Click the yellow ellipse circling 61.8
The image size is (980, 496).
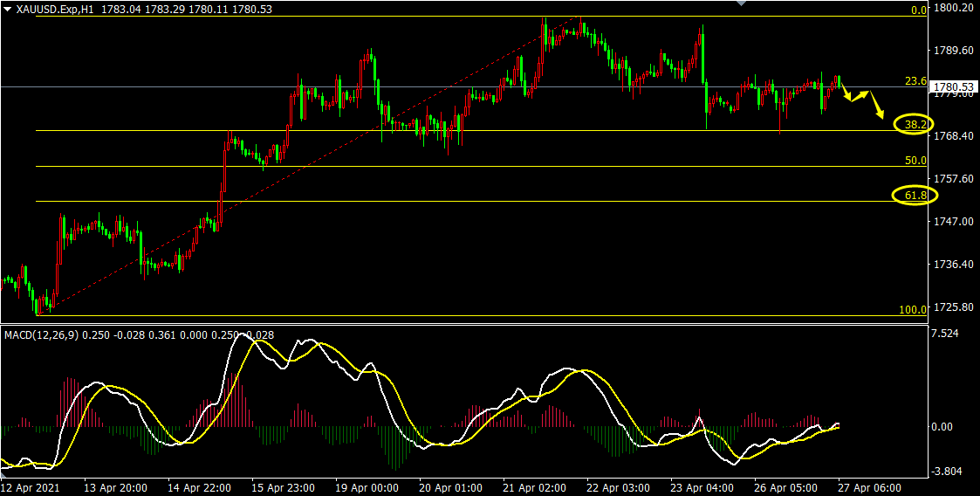(x=915, y=196)
